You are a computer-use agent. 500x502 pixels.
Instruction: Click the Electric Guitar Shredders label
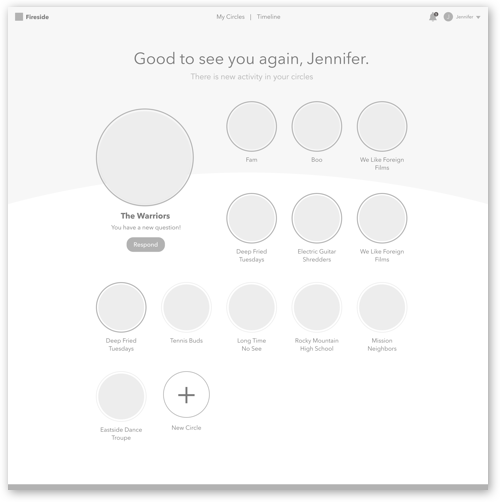[x=317, y=255]
